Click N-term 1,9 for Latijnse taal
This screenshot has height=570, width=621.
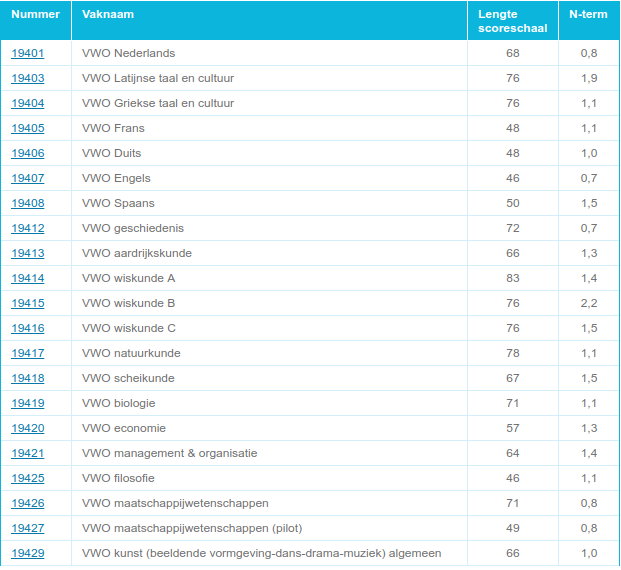pos(589,78)
